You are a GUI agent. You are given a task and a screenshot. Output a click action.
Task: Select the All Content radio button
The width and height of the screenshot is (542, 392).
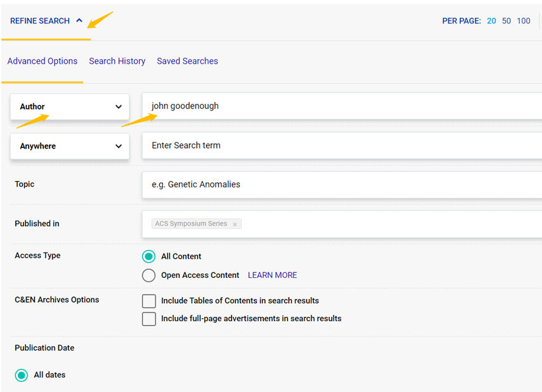coord(149,256)
